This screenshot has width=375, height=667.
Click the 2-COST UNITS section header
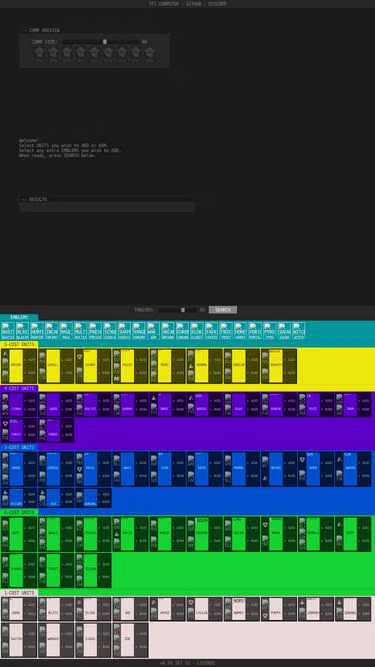pyautogui.click(x=19, y=513)
